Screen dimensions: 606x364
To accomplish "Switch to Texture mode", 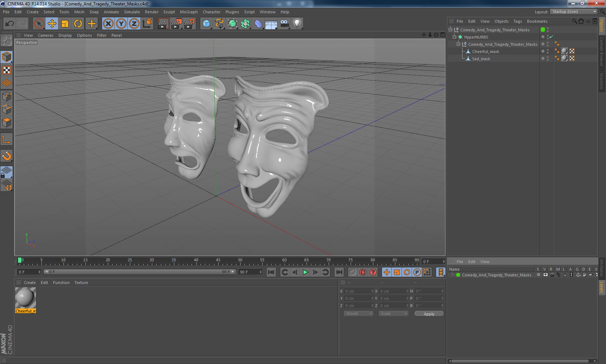I will [6, 70].
